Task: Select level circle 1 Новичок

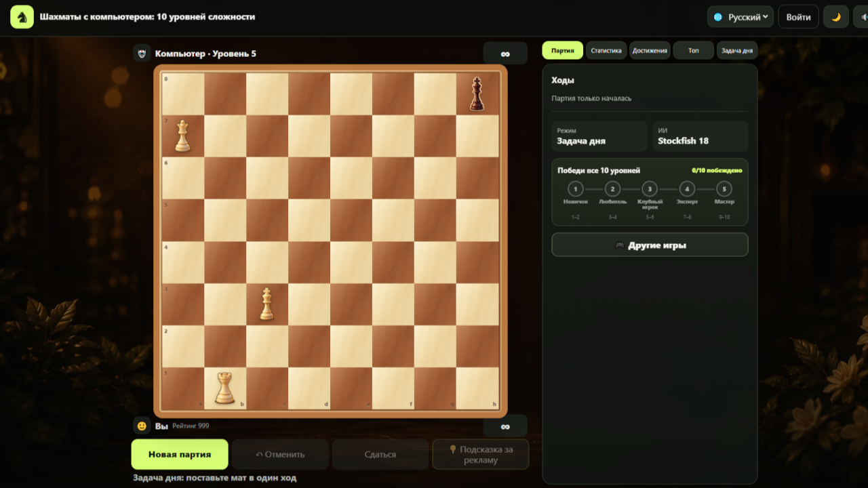Action: pyautogui.click(x=575, y=189)
